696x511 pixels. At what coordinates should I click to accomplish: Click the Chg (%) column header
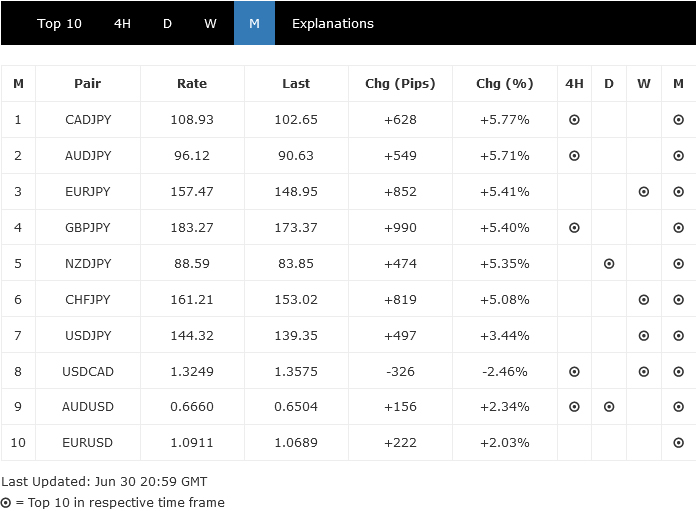point(505,84)
